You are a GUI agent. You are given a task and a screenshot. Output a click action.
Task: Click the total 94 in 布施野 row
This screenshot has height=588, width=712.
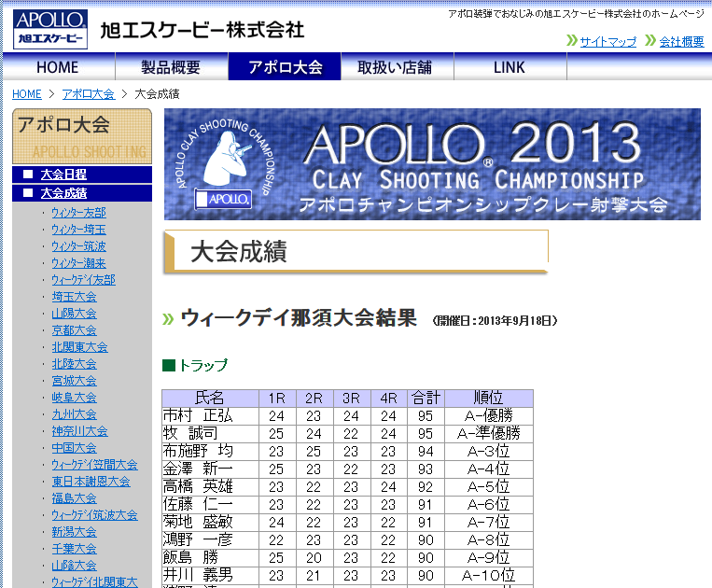click(x=426, y=452)
